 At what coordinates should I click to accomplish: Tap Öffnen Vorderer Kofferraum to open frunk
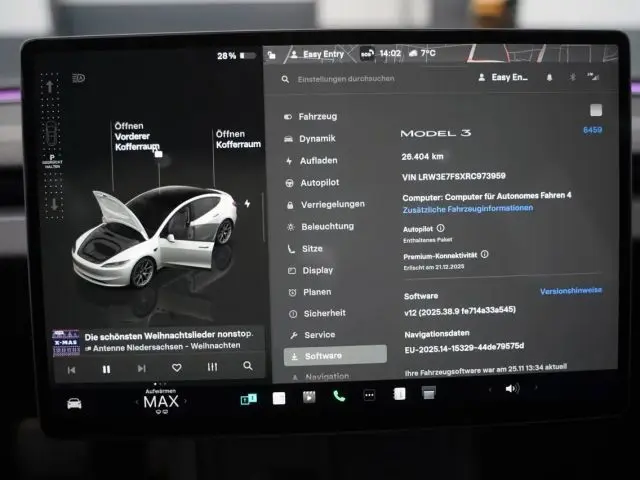click(x=137, y=141)
